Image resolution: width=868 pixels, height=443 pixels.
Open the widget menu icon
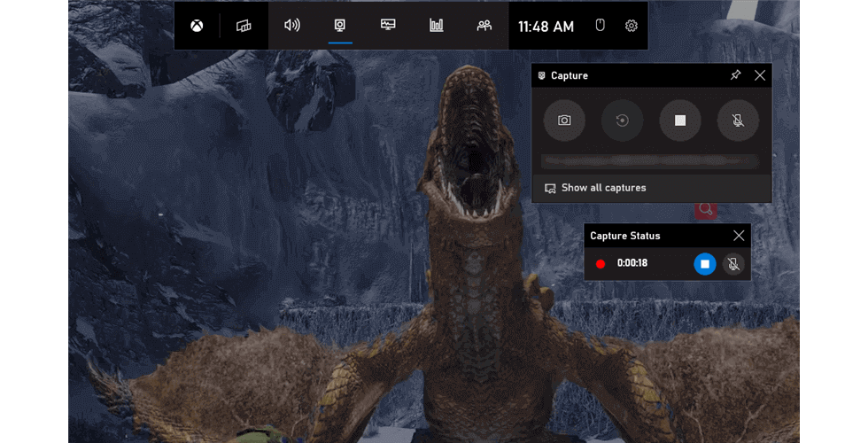(244, 26)
